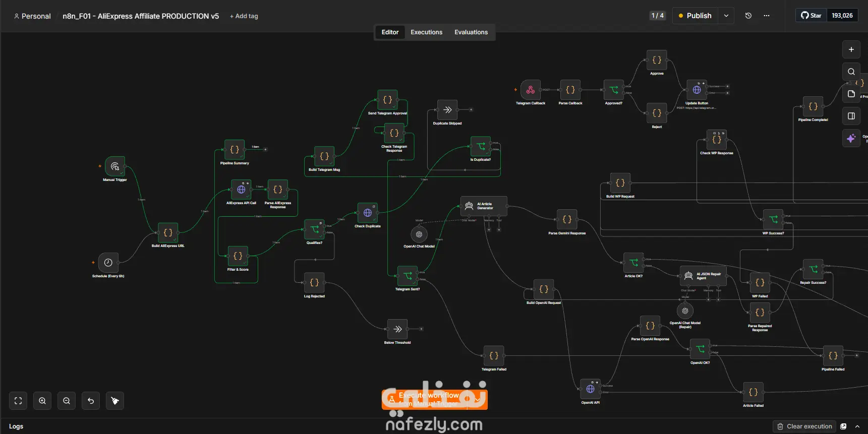The height and width of the screenshot is (434, 868).
Task: Click the GitHub Star button
Action: click(811, 16)
